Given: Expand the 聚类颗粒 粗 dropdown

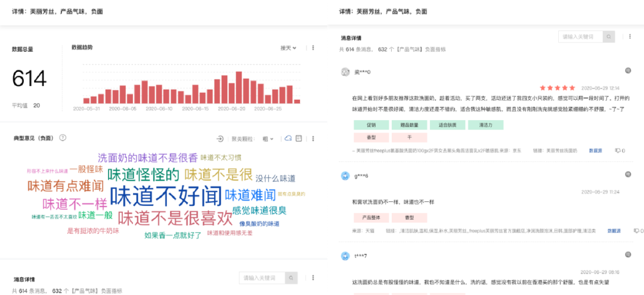Looking at the screenshot, I should [268, 139].
